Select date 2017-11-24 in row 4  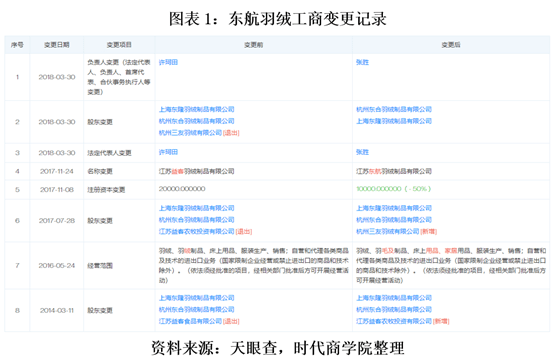(x=57, y=171)
